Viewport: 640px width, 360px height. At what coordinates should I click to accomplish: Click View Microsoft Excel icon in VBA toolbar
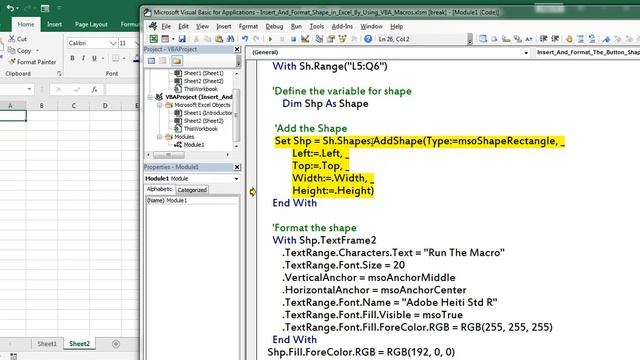click(153, 39)
